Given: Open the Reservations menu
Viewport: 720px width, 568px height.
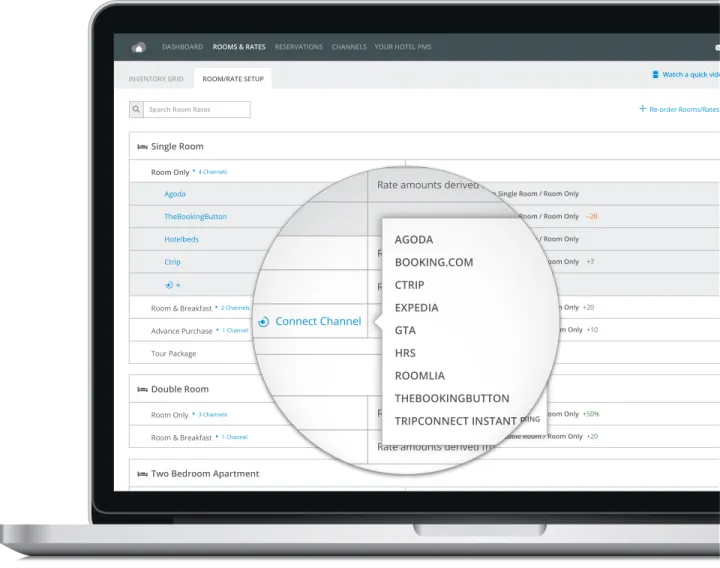Looking at the screenshot, I should 298,47.
